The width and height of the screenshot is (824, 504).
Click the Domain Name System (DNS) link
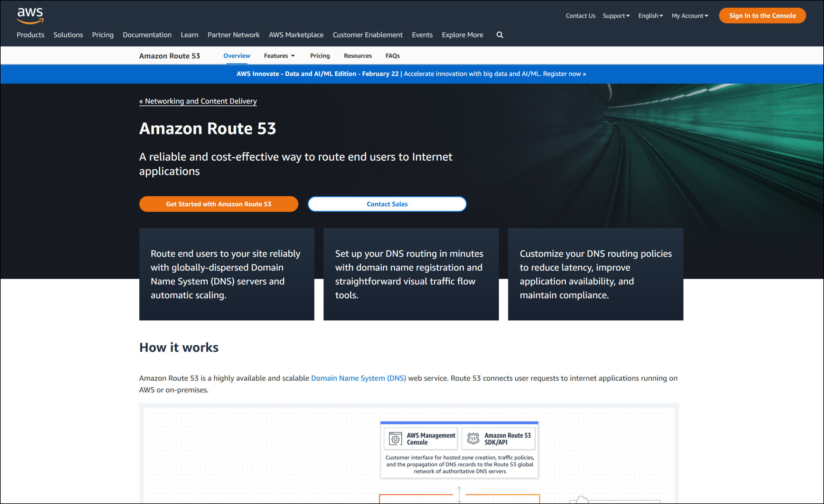tap(359, 378)
